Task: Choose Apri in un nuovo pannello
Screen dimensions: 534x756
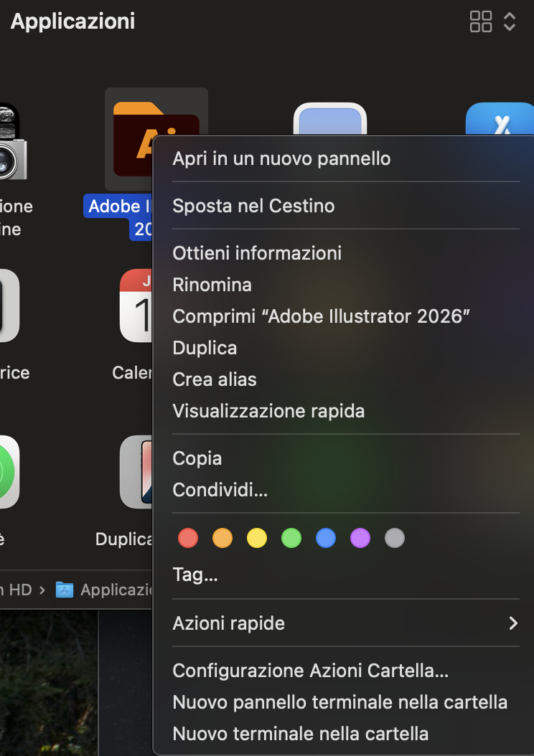Action: coord(281,159)
